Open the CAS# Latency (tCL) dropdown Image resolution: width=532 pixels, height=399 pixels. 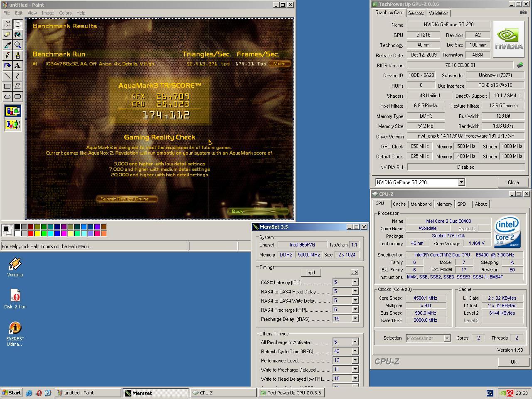[x=355, y=282]
